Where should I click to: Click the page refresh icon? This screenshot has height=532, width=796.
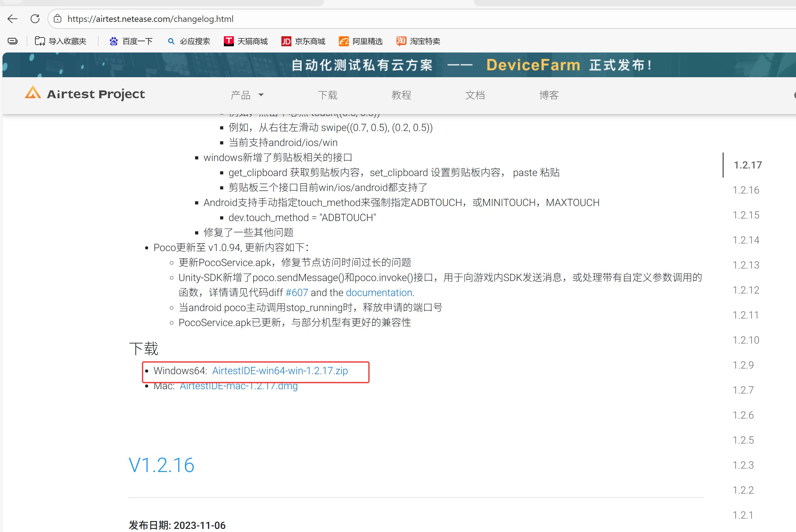coord(35,19)
